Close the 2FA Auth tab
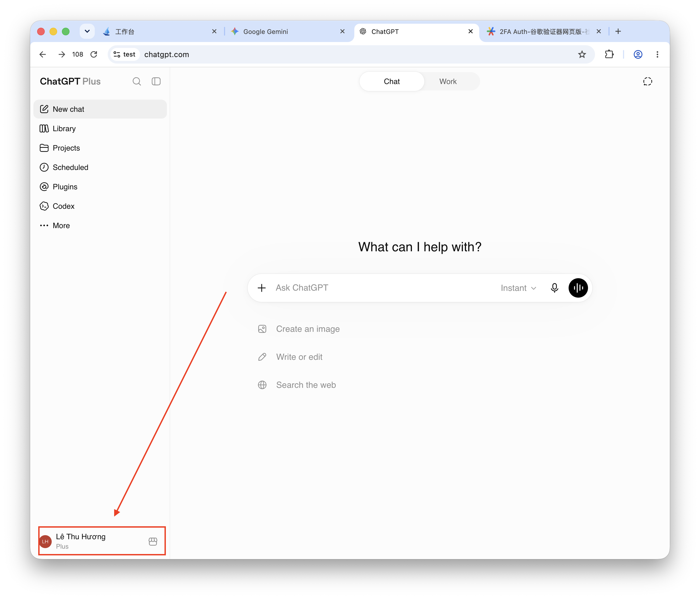Image resolution: width=700 pixels, height=599 pixels. (x=598, y=32)
